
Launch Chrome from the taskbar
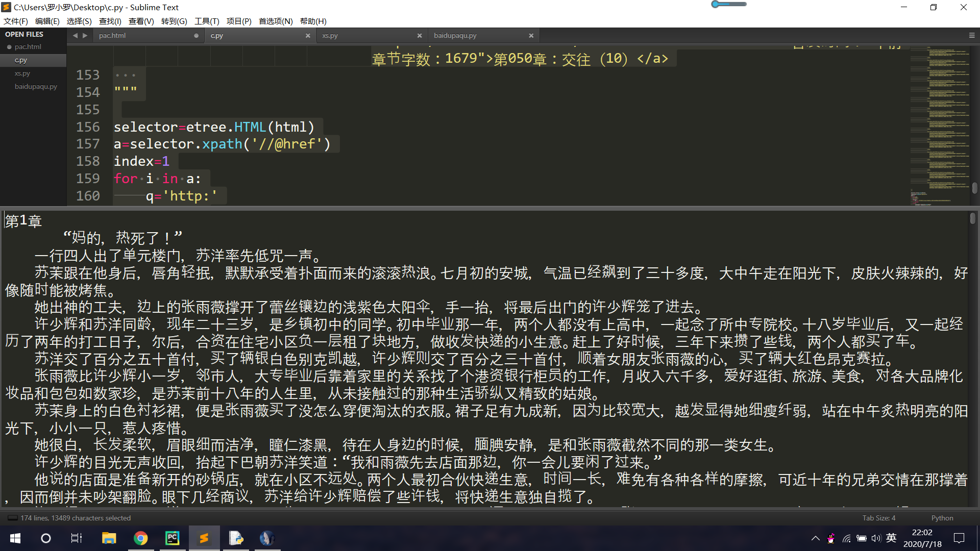point(141,538)
